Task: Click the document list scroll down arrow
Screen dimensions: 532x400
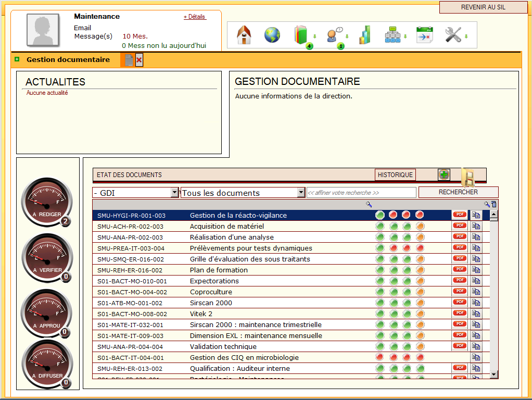Action: tap(493, 374)
